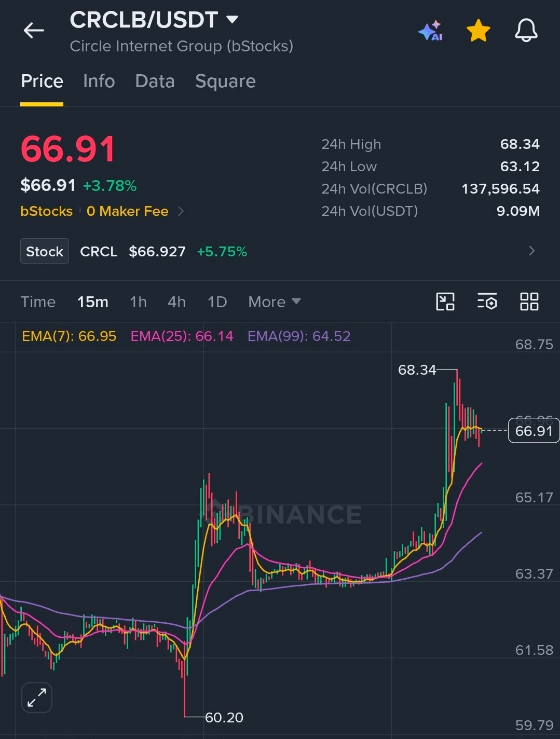Select the 15m chart interval
560x739 pixels.
93,302
